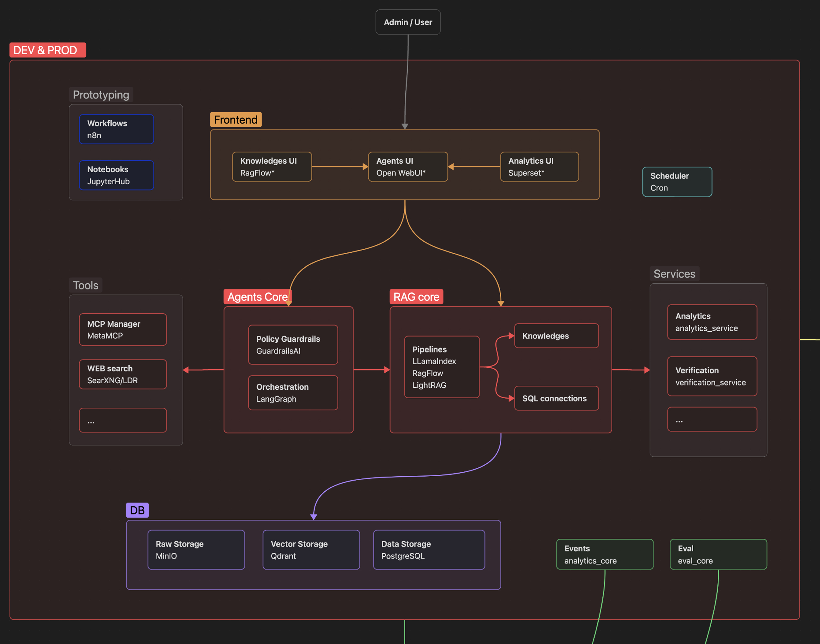Click the purple connector into the DB group

(x=407, y=477)
